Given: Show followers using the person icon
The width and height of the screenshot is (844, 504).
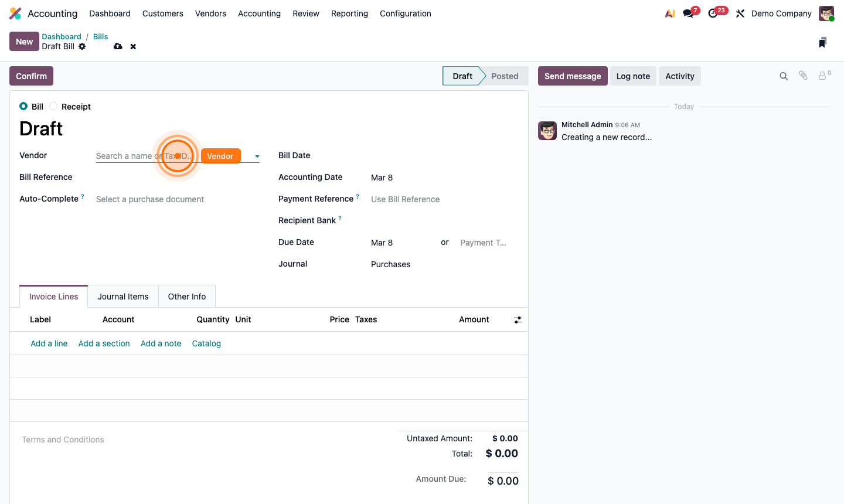Looking at the screenshot, I should click(x=822, y=76).
